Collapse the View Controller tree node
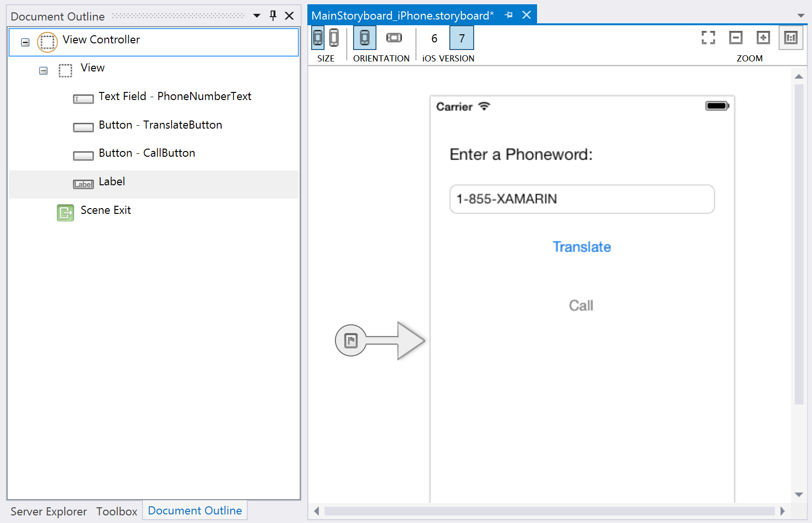The height and width of the screenshot is (523, 812). pyautogui.click(x=25, y=42)
